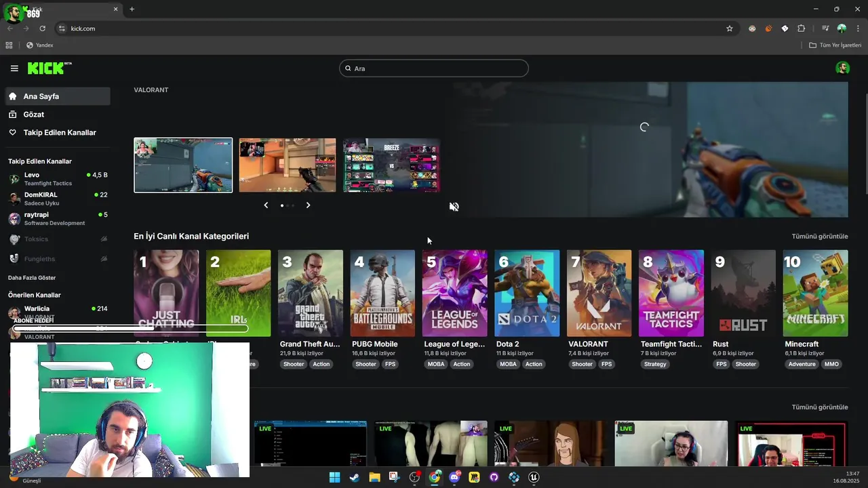Expand Daha Fazla Göster
The width and height of the screenshot is (868, 488).
click(32, 278)
